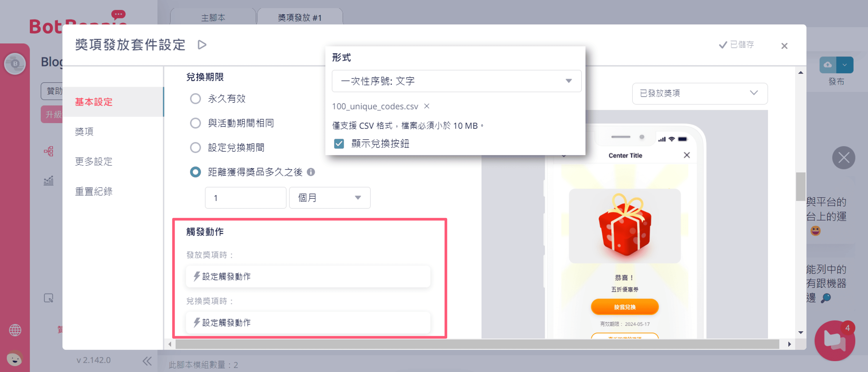
Task: Click the globe language icon
Action: (x=15, y=330)
